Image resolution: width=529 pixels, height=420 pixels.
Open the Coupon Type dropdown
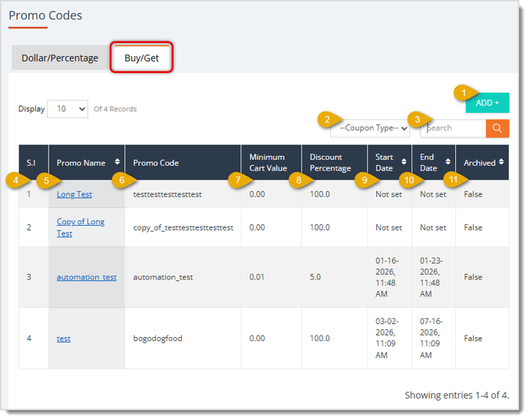pos(370,128)
